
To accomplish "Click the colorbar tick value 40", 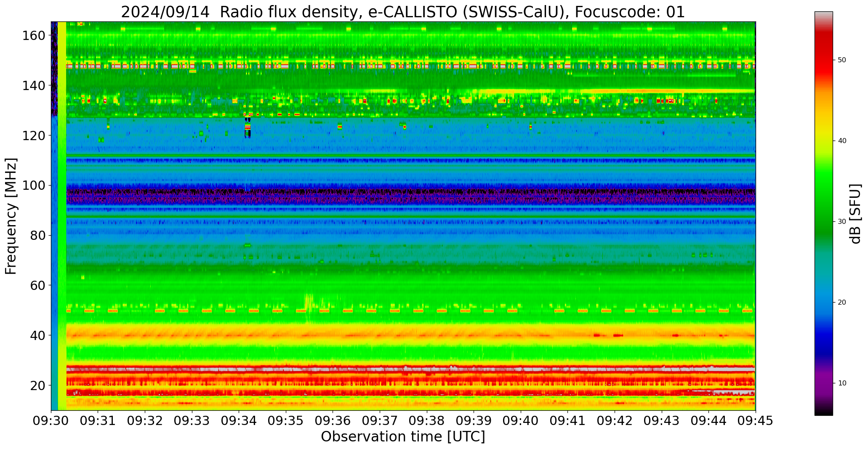I will click(842, 141).
